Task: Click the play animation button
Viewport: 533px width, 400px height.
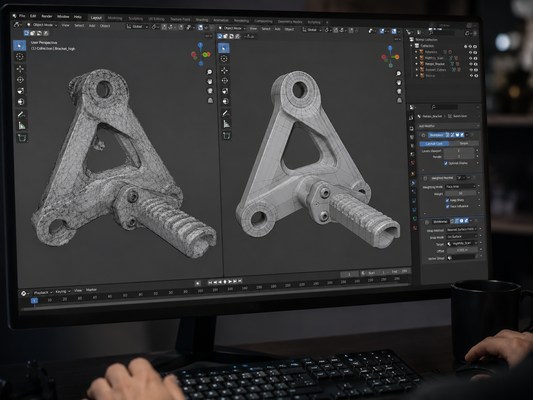Action: (230, 282)
